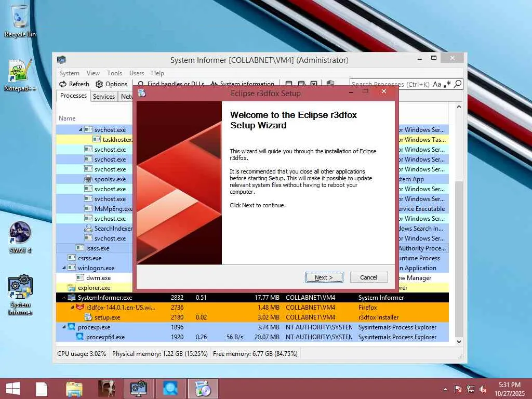This screenshot has height=399, width=532.
Task: Select the procexp64.exe process row
Action: (x=252, y=337)
